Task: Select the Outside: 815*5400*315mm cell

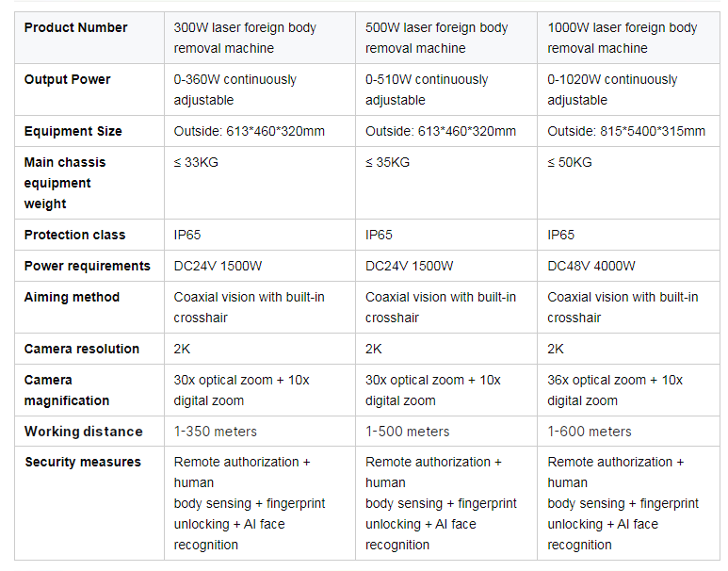Action: [629, 131]
